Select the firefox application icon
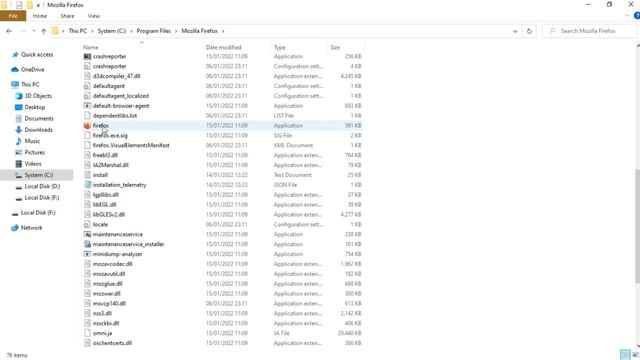The width and height of the screenshot is (640, 360). [x=87, y=125]
